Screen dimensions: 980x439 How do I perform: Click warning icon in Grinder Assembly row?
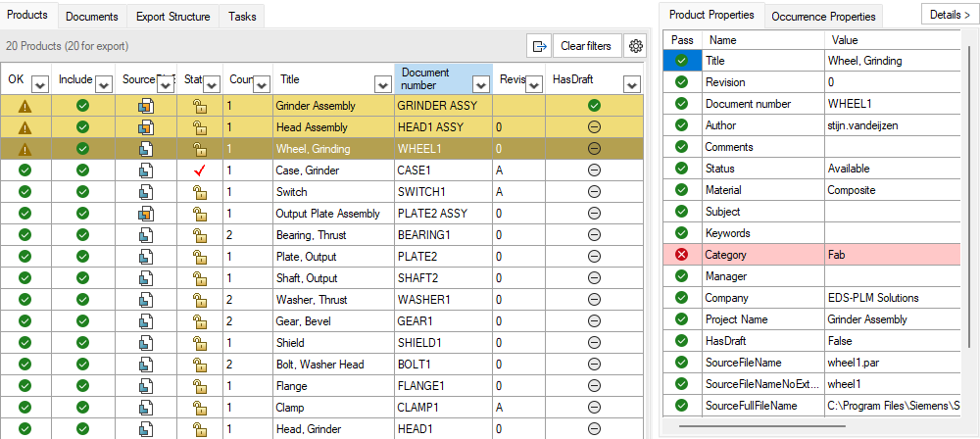pyautogui.click(x=25, y=106)
